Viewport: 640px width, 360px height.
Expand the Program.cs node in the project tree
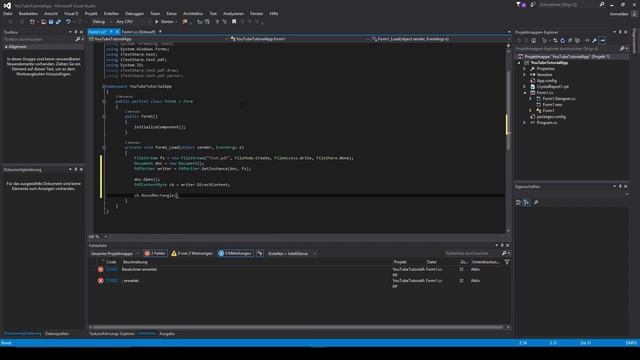[525, 122]
